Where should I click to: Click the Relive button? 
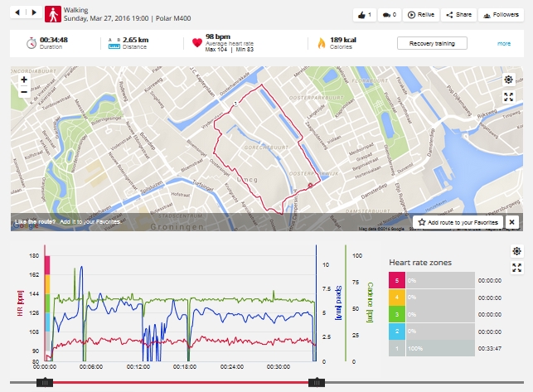[422, 15]
